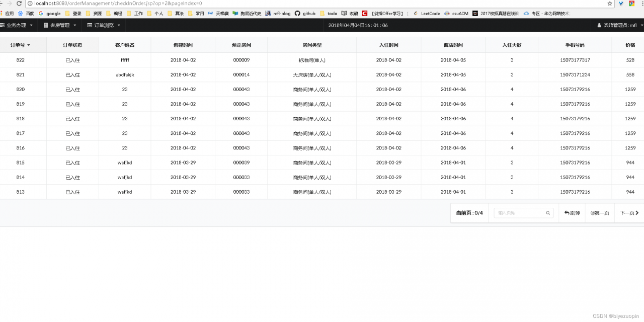Open the csuACM bookmark
The height and width of the screenshot is (322, 644).
click(x=456, y=14)
